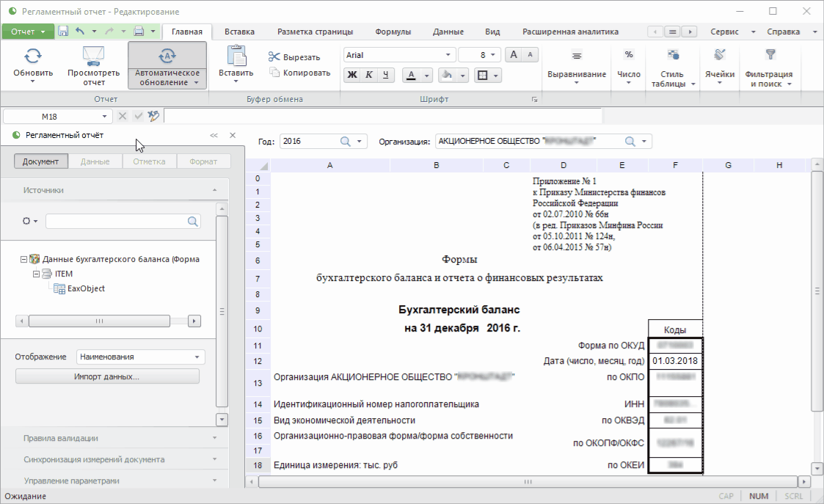Click the Вставить paste icon
This screenshot has width=824, height=504.
pos(236,56)
